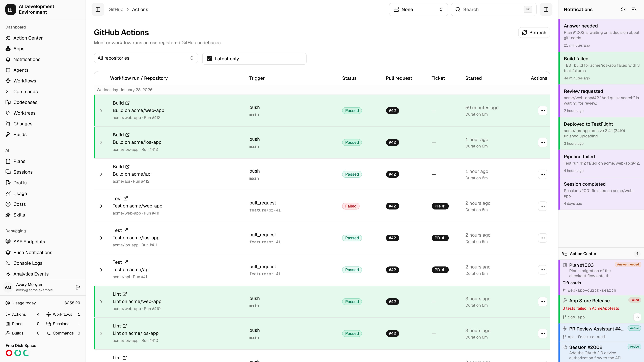
Task: Expand the Test on acme/web-app row
Action: tap(101, 206)
